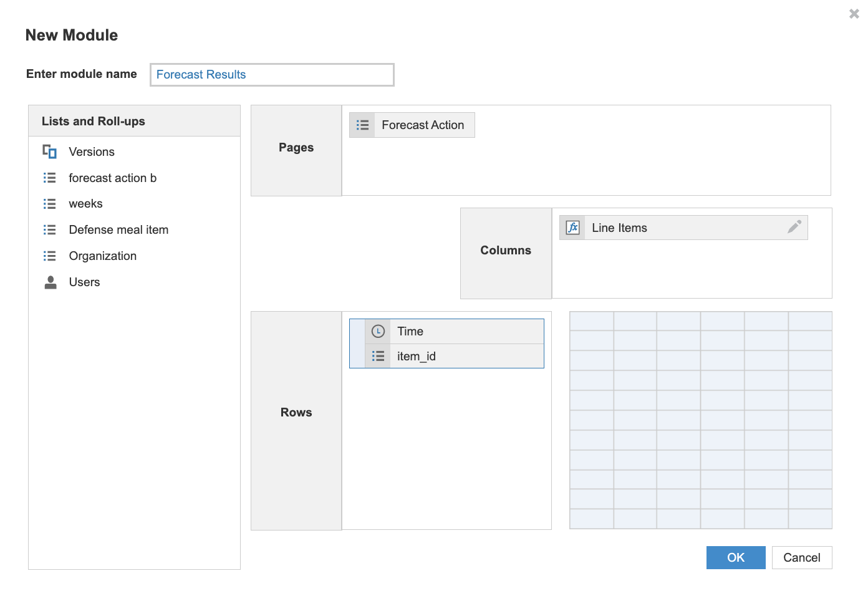Click the fx icon on Line Items

tap(572, 228)
